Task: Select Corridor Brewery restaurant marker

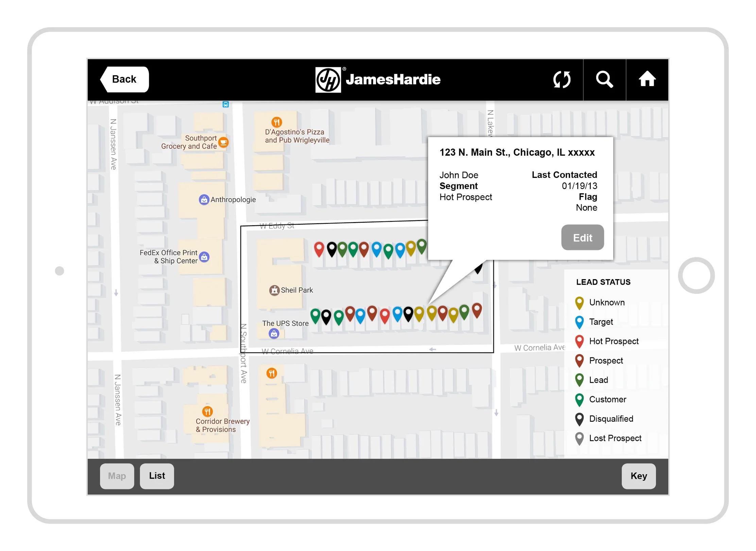Action: (x=207, y=412)
